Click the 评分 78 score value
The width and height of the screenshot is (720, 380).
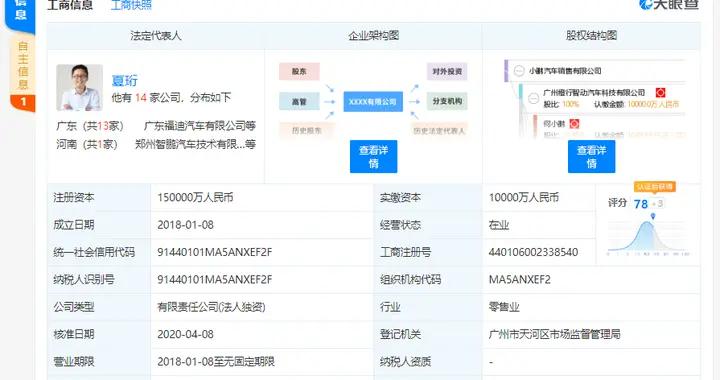[x=641, y=204]
